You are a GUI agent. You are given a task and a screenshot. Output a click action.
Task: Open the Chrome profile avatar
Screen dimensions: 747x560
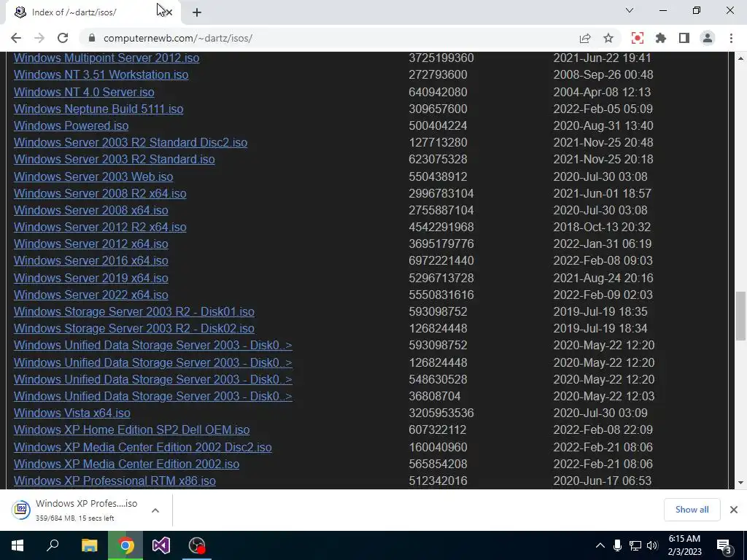click(x=708, y=38)
